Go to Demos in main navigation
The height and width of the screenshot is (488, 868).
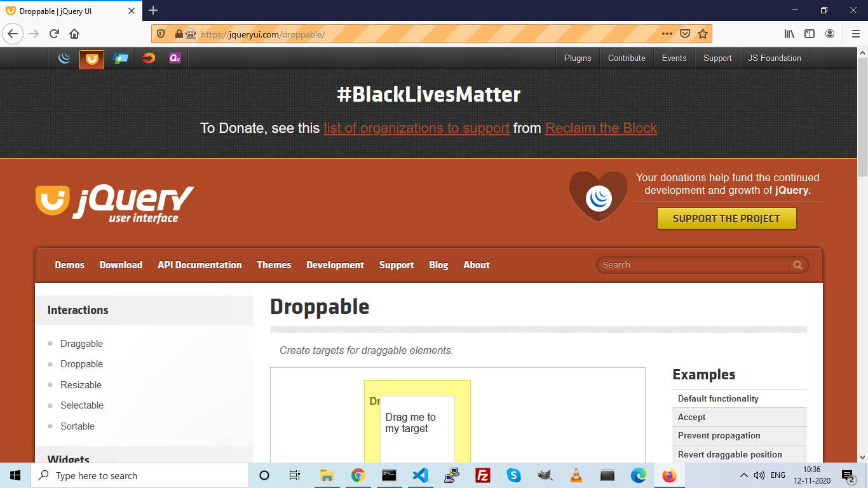coord(70,265)
